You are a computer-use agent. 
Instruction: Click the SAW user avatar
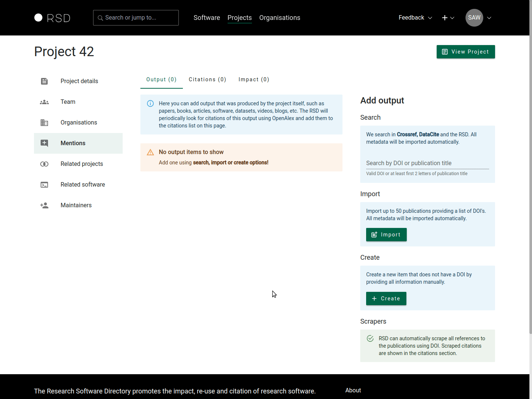click(474, 18)
